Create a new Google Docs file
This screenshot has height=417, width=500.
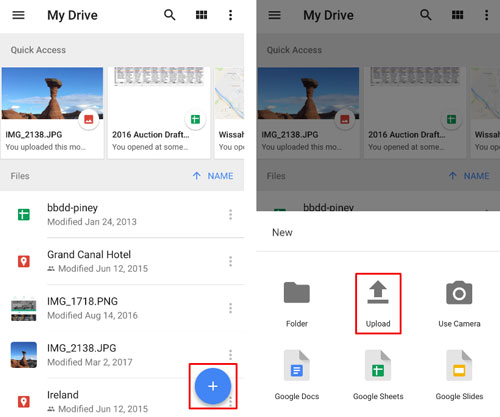[297, 375]
